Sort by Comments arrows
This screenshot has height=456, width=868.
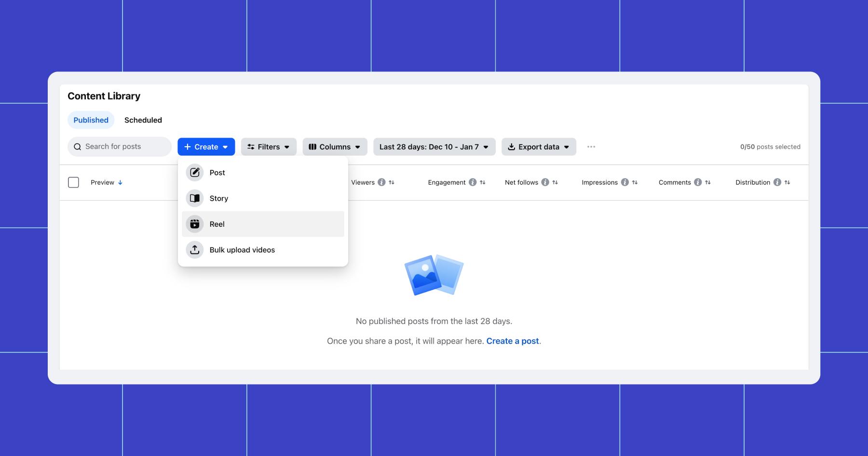point(708,182)
